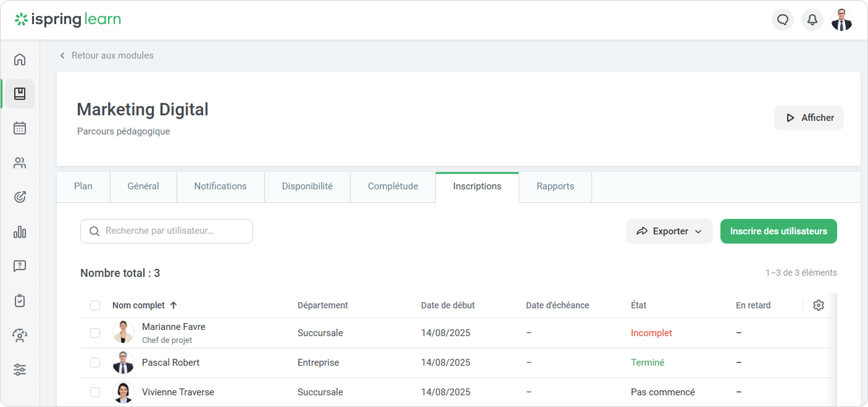Viewport: 868px width, 407px height.
Task: Check the select-all checkbox in header
Action: (x=95, y=305)
